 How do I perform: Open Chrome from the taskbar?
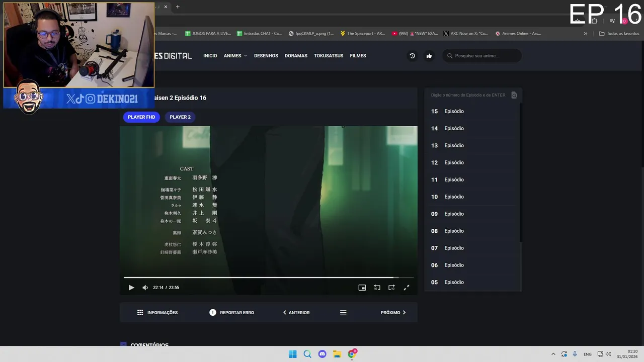[352, 353]
